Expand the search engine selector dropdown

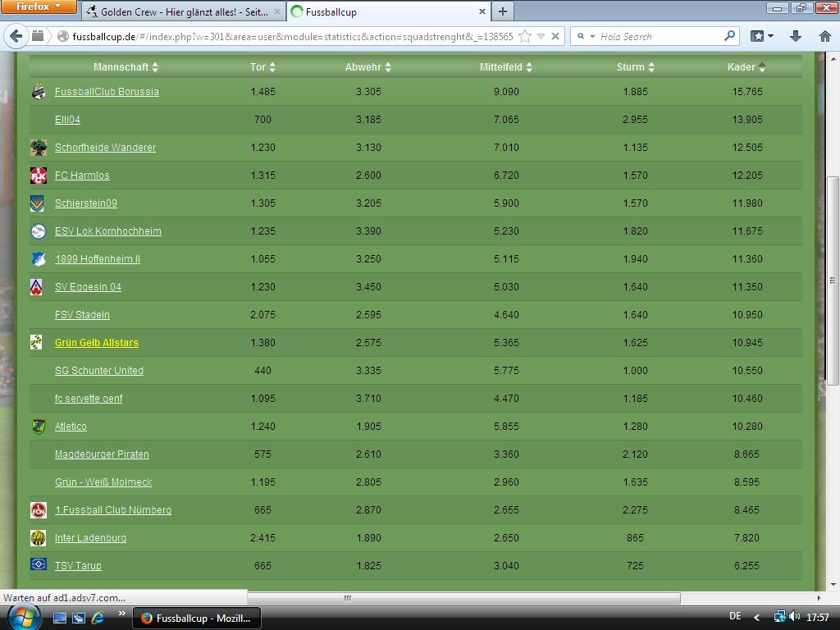585,36
